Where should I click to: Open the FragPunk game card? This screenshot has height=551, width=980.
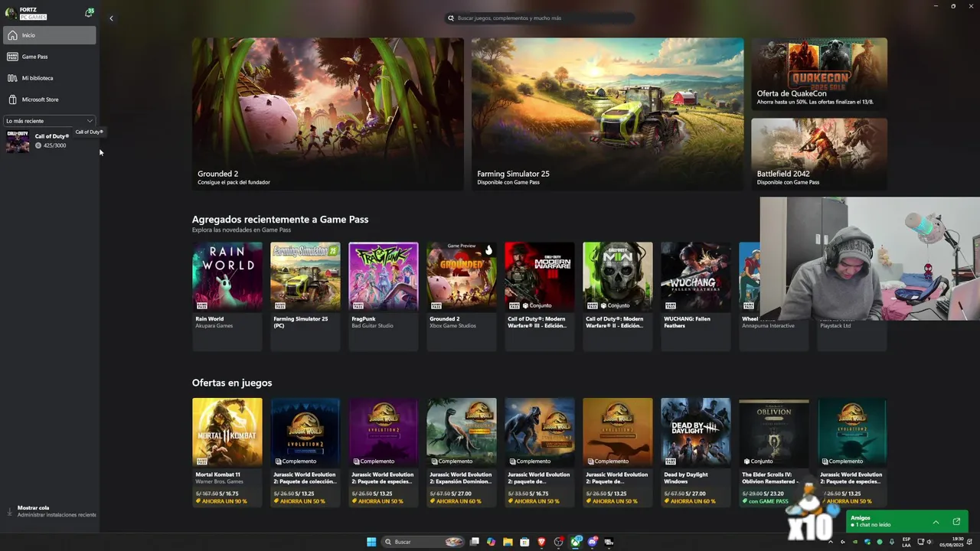point(384,296)
